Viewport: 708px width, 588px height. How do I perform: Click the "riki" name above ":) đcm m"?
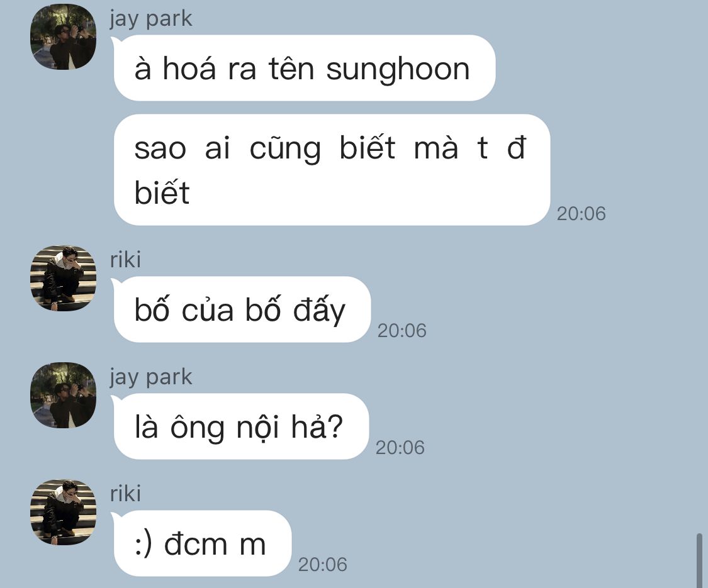(x=125, y=494)
